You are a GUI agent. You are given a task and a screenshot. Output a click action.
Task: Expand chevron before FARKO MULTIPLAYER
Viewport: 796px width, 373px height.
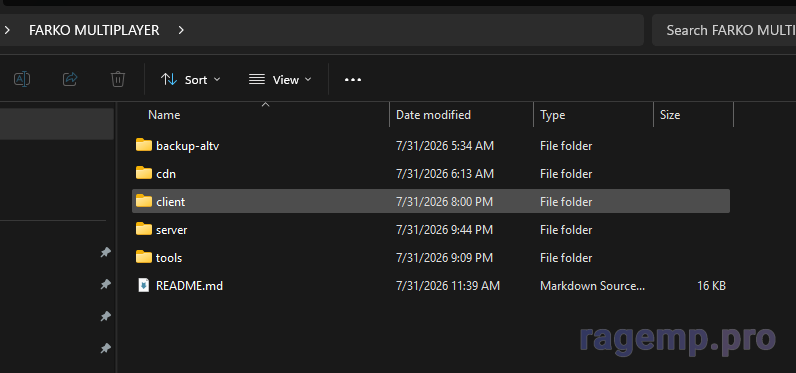point(7,30)
